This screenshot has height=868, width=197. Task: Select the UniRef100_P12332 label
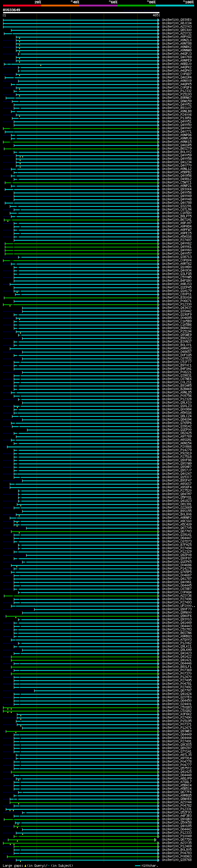176,91
